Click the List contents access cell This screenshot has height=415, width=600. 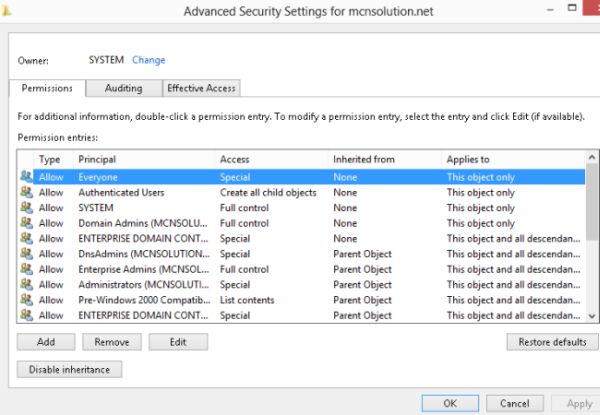pos(247,300)
